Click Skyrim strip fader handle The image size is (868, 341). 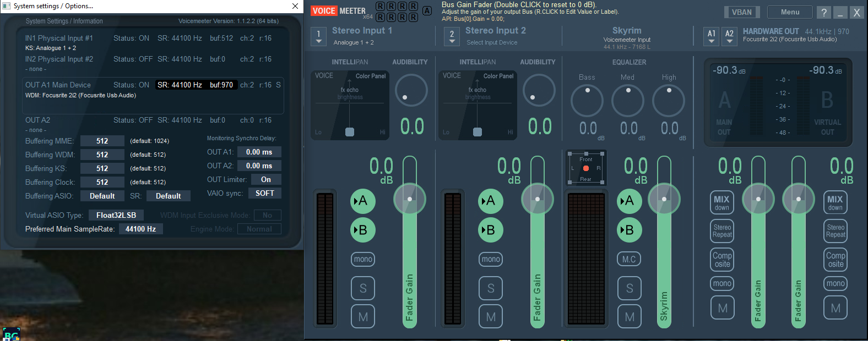[x=664, y=199]
